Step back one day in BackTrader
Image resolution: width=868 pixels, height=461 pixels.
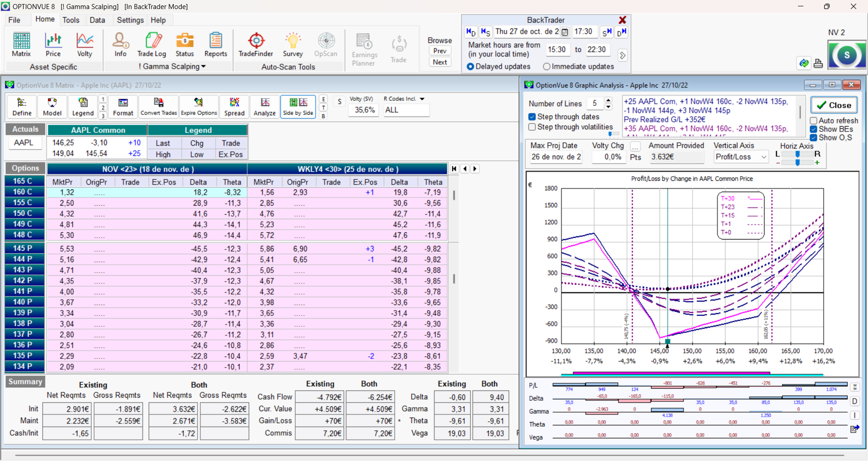[471, 32]
